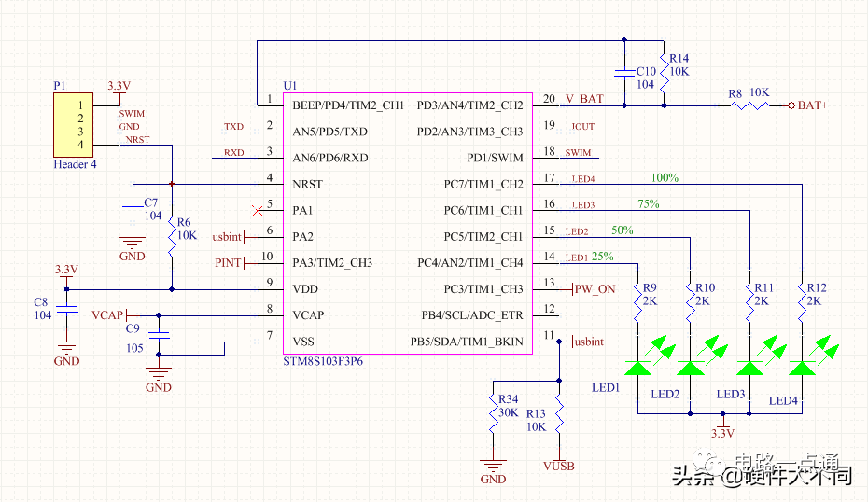Click the TXD net label
868x502 pixels.
[x=233, y=126]
